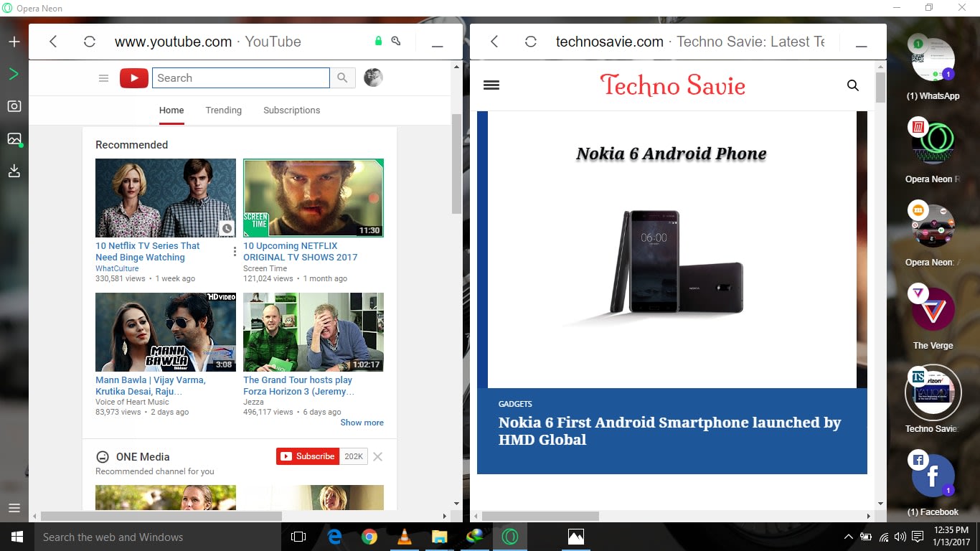Go back in the YouTube pane
The height and width of the screenshot is (551, 980).
(53, 42)
